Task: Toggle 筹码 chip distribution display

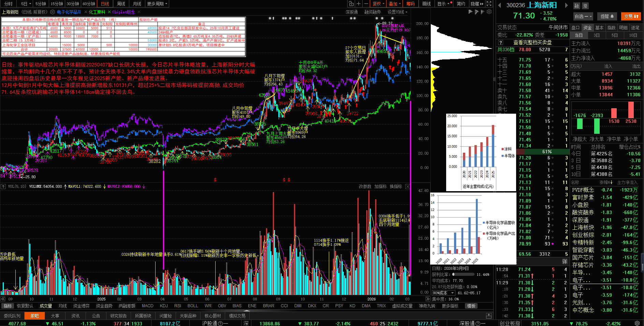Action: [410, 4]
